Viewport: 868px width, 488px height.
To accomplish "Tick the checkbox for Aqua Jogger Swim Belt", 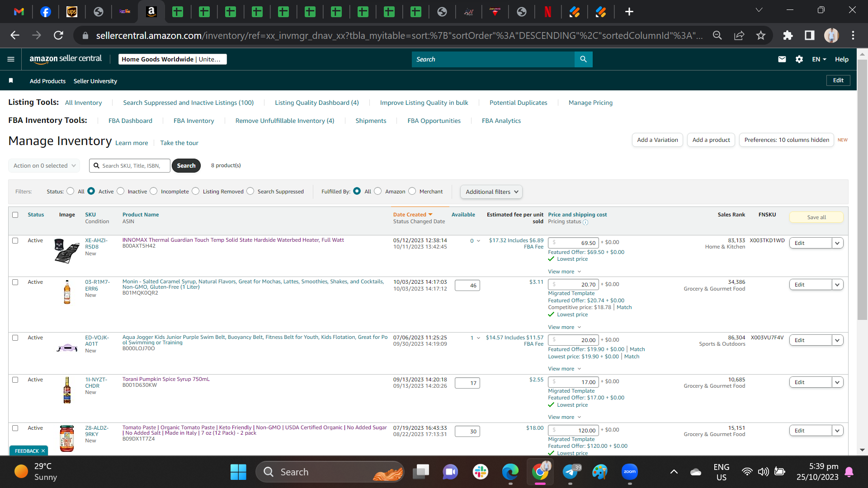I will point(15,338).
